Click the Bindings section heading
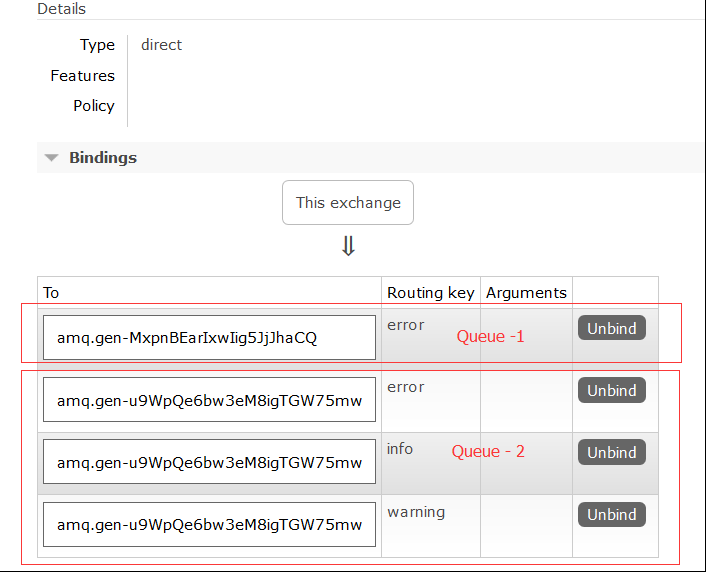The height and width of the screenshot is (572, 706). (x=103, y=158)
